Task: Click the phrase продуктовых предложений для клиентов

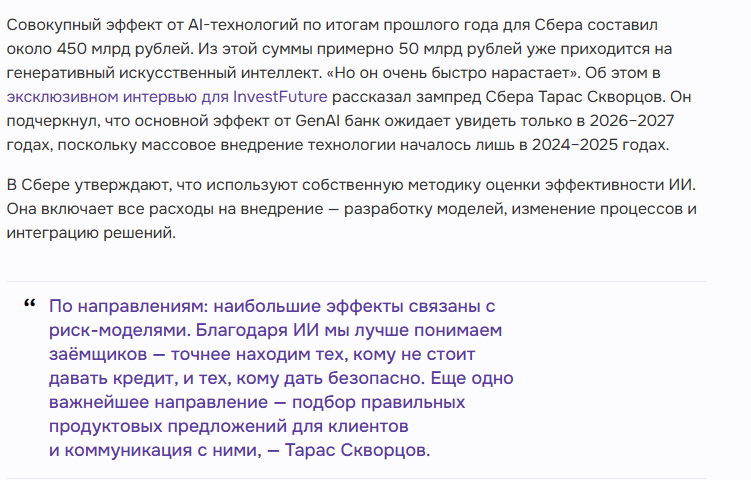Action: pos(228,426)
